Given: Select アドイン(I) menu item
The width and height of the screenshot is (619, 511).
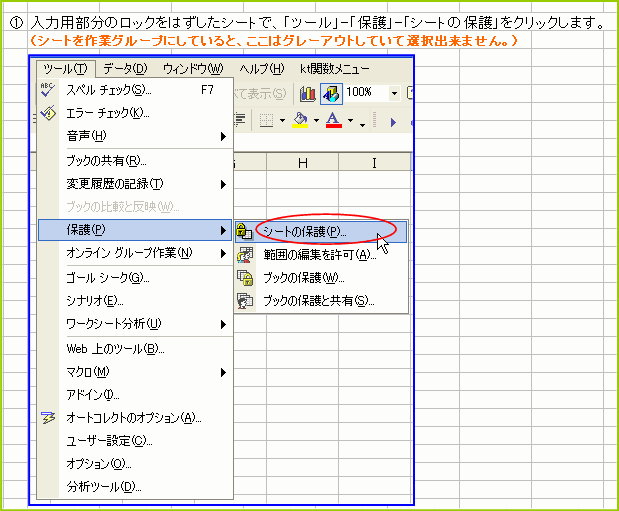Looking at the screenshot, I should coord(135,395).
